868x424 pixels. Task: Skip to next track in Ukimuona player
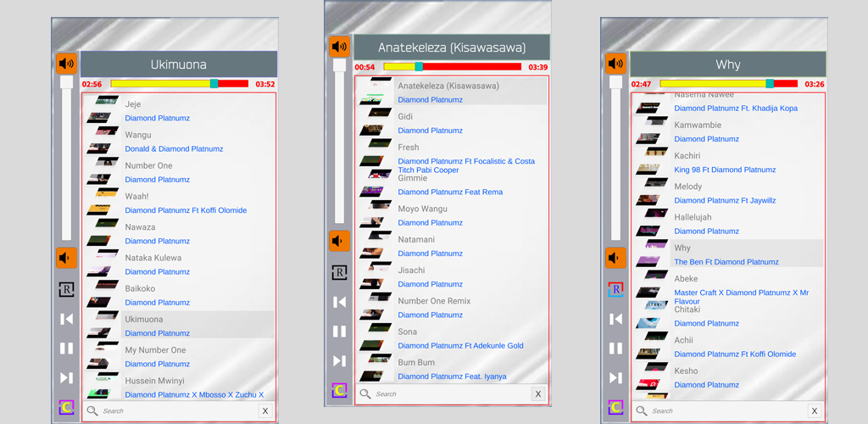pyautogui.click(x=66, y=377)
